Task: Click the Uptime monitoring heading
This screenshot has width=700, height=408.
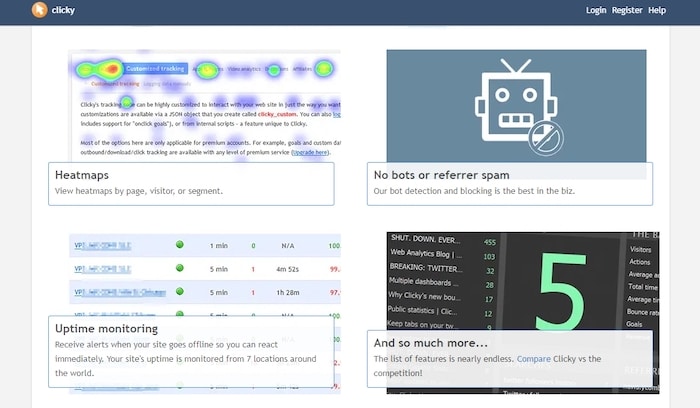Action: pos(106,329)
